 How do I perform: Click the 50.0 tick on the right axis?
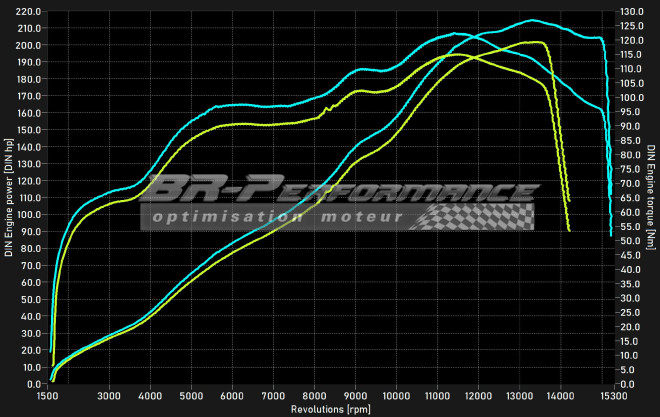point(630,241)
